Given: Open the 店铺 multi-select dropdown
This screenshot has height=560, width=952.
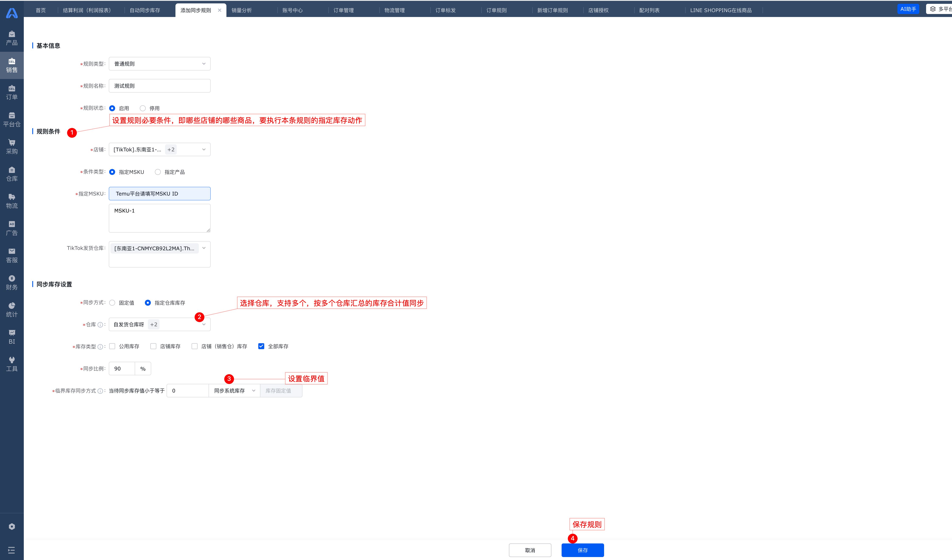Looking at the screenshot, I should pyautogui.click(x=160, y=149).
